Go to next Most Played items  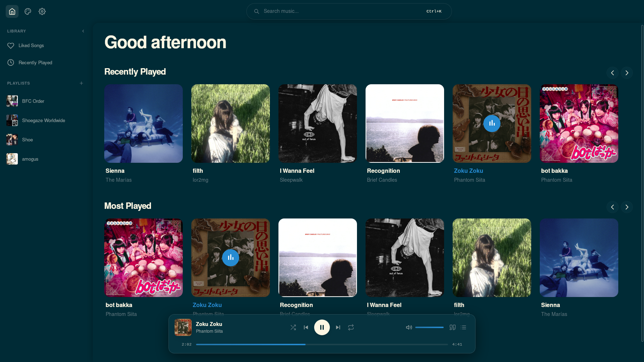627,207
